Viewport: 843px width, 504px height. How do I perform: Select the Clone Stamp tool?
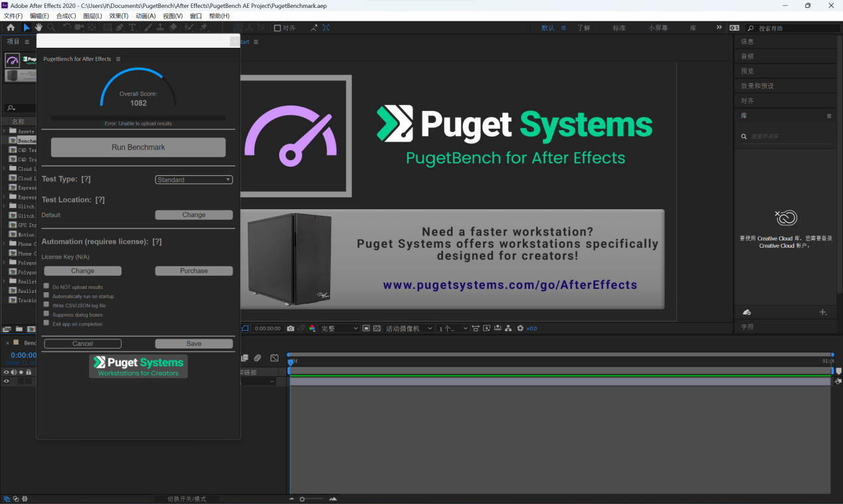[161, 28]
